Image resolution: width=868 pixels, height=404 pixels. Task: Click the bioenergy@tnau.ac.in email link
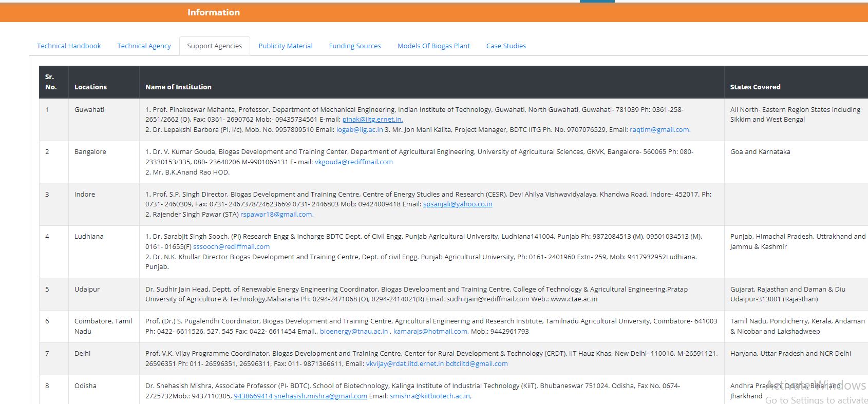point(354,331)
